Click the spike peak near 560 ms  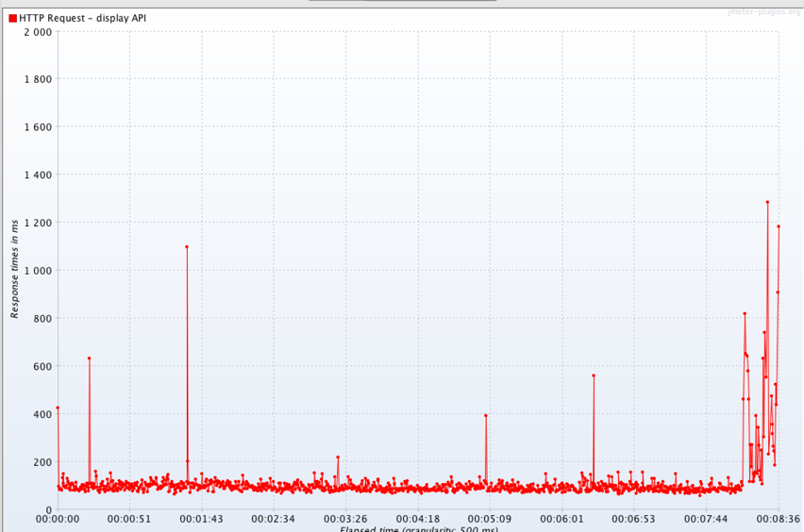pos(594,375)
